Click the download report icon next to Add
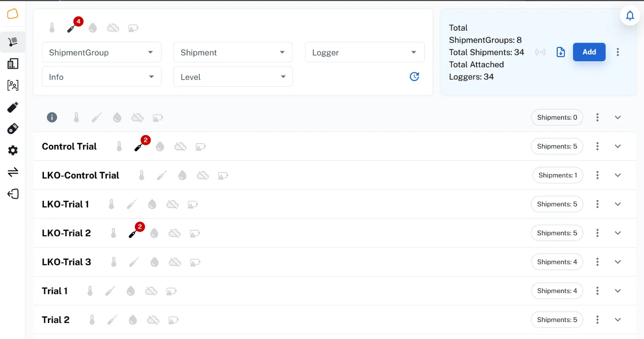 (561, 52)
